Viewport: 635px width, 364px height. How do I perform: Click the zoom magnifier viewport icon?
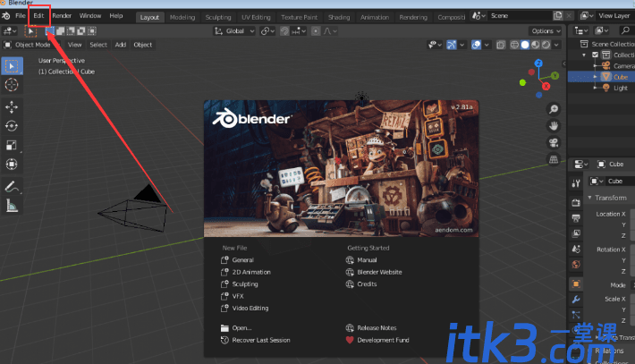pos(554,109)
